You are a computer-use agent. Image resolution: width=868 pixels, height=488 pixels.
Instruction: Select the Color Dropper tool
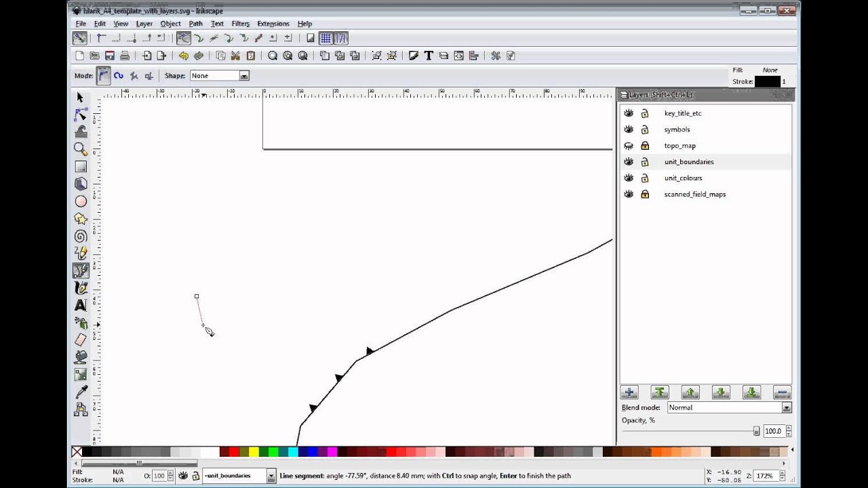[81, 392]
